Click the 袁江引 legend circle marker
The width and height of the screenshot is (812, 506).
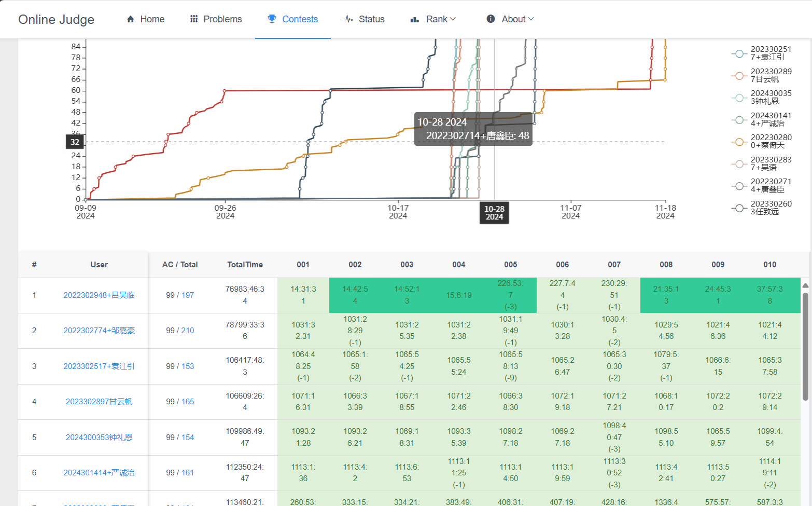tap(739, 53)
